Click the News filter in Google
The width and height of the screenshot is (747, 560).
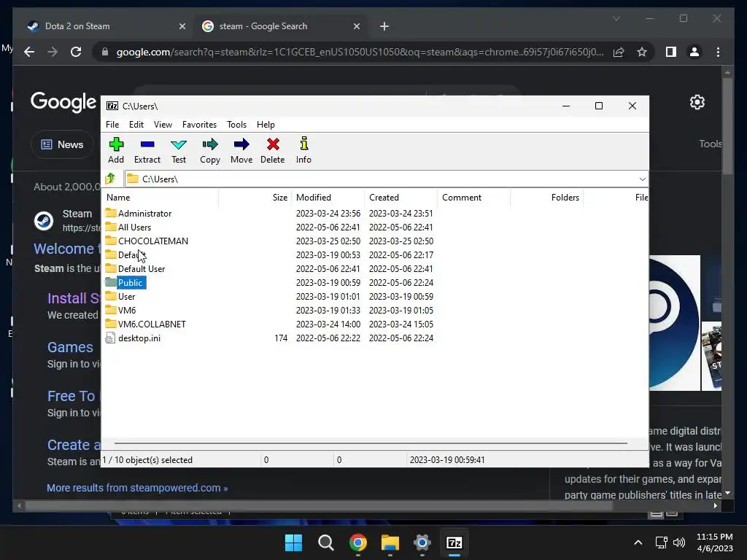point(63,144)
